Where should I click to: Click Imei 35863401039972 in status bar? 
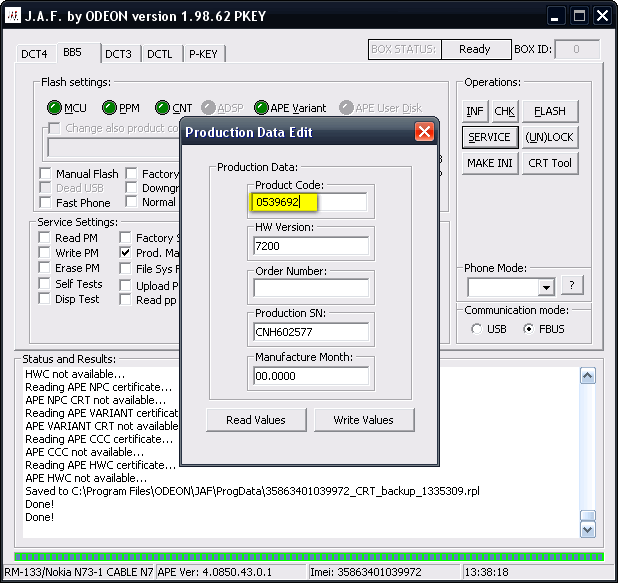tap(383, 572)
